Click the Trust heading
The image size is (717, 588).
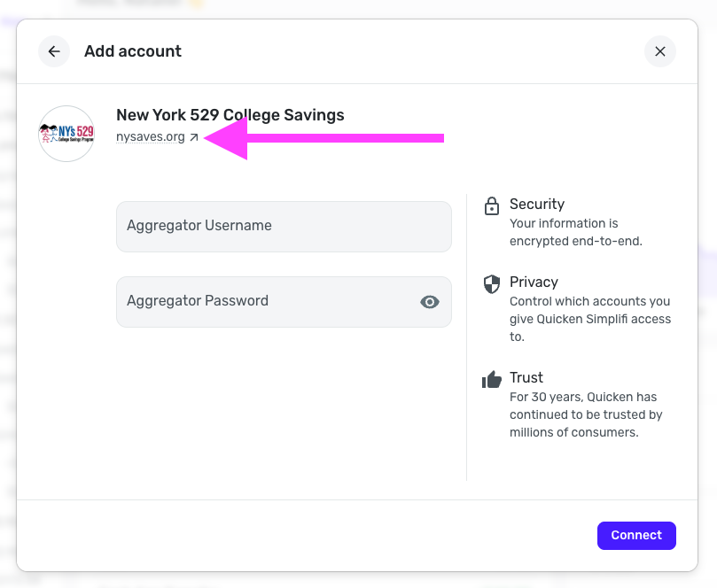(x=526, y=378)
